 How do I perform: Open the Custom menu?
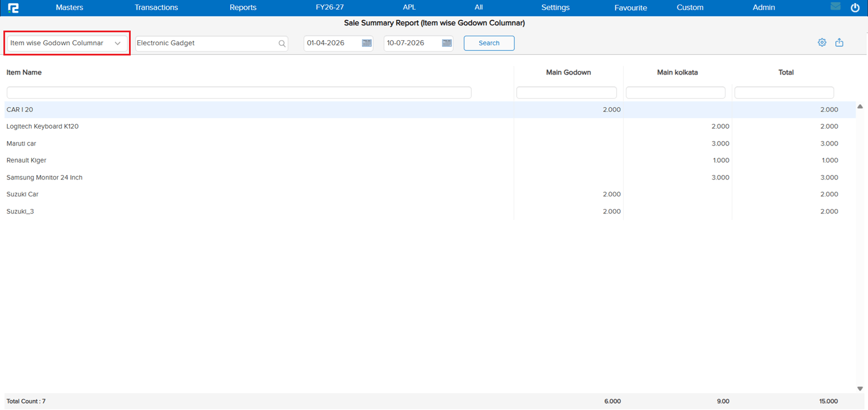coord(690,8)
